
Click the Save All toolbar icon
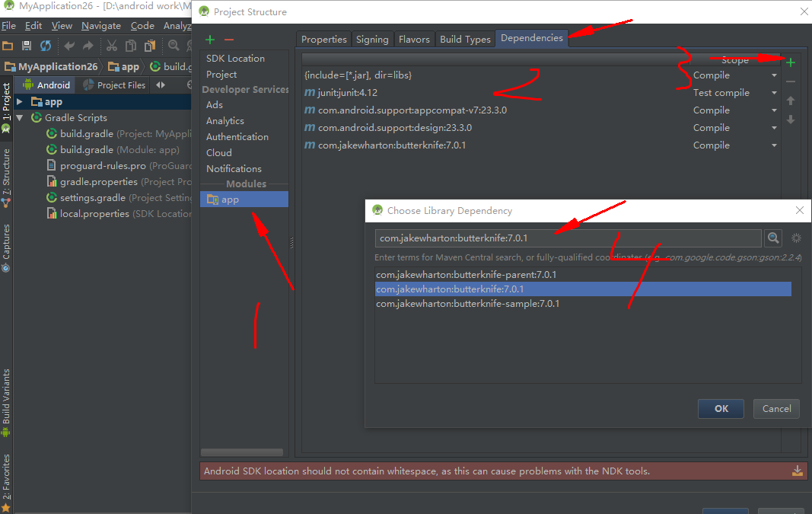(x=27, y=46)
